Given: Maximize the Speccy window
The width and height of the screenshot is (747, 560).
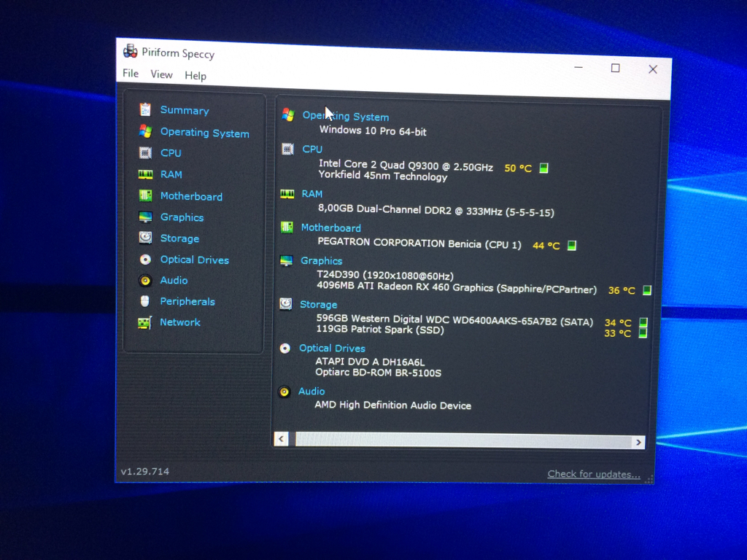Looking at the screenshot, I should [x=616, y=68].
